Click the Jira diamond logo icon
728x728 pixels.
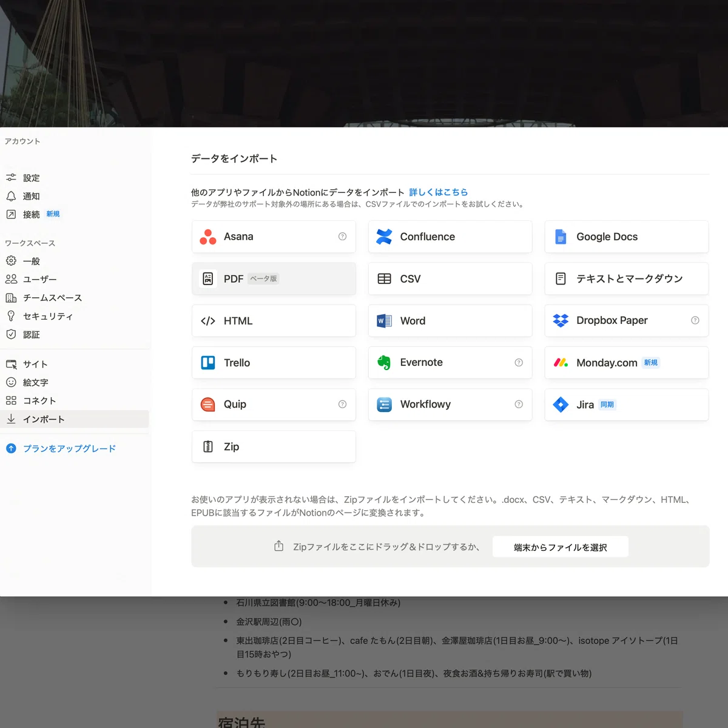click(561, 405)
